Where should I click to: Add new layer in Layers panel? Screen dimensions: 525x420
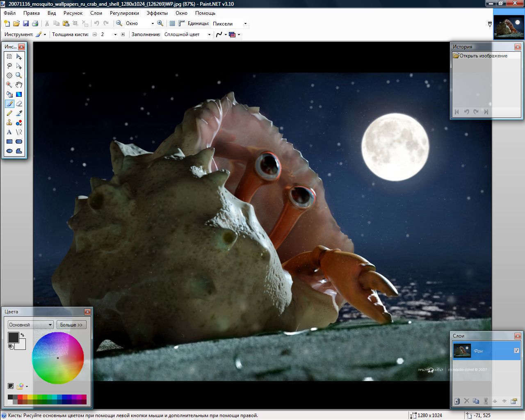(457, 401)
